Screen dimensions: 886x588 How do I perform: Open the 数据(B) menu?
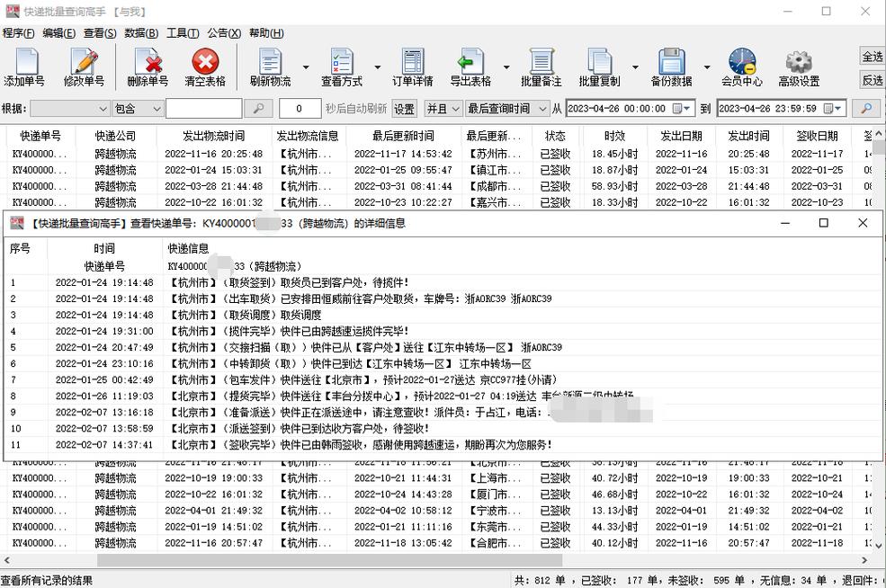click(139, 32)
